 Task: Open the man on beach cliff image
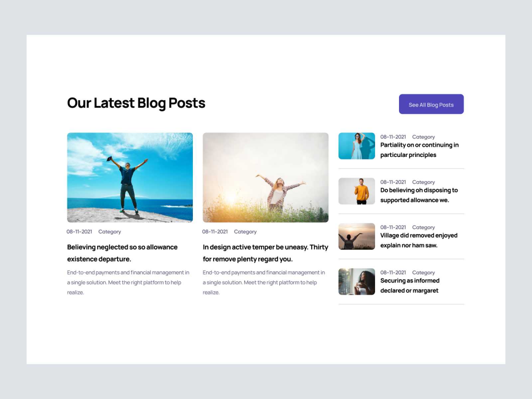(x=130, y=178)
